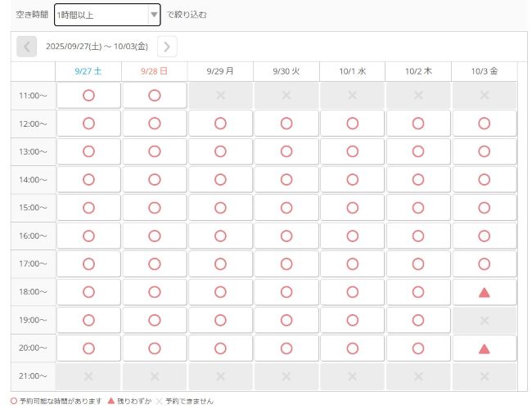Viewport: 532px width, 409px height.
Task: Select the 9/28 日 11:00 available slot
Action: [155, 96]
